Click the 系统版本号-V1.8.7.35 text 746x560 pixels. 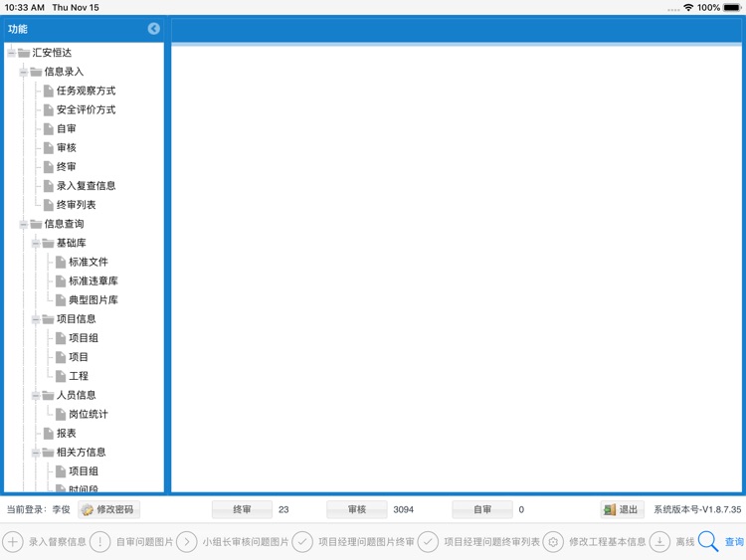pos(697,509)
